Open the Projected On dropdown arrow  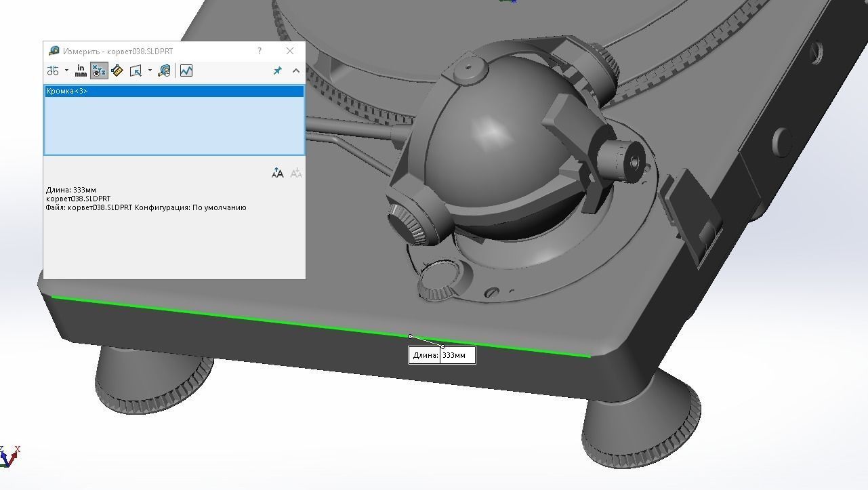tap(150, 70)
